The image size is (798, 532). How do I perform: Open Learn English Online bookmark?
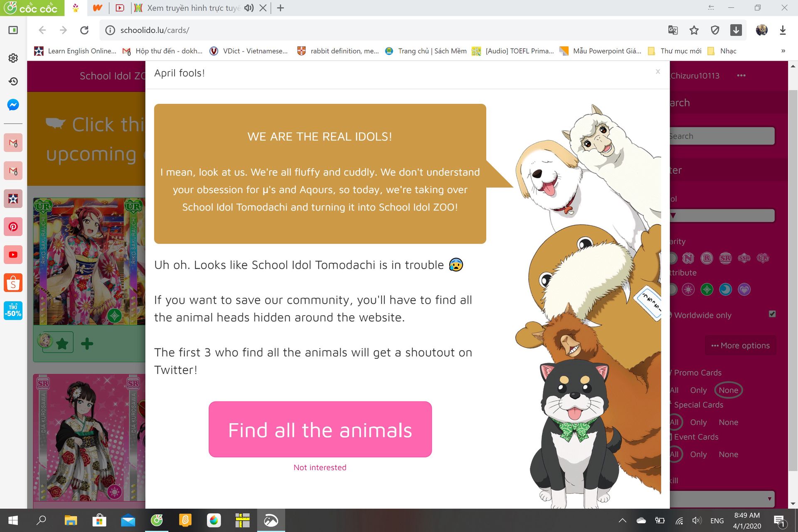[x=75, y=51]
